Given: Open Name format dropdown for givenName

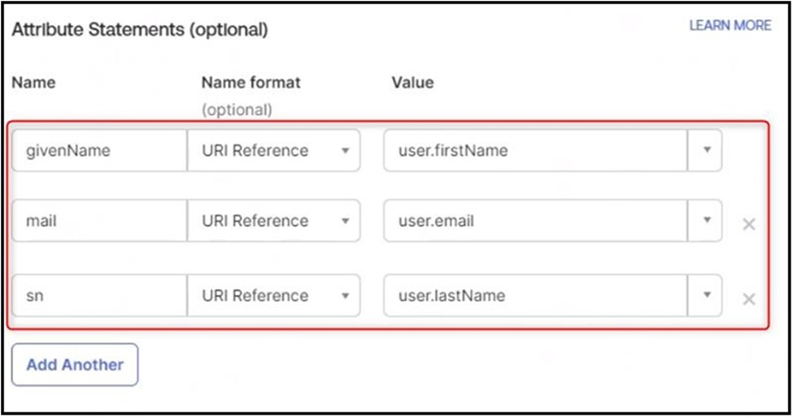Looking at the screenshot, I should pyautogui.click(x=273, y=150).
